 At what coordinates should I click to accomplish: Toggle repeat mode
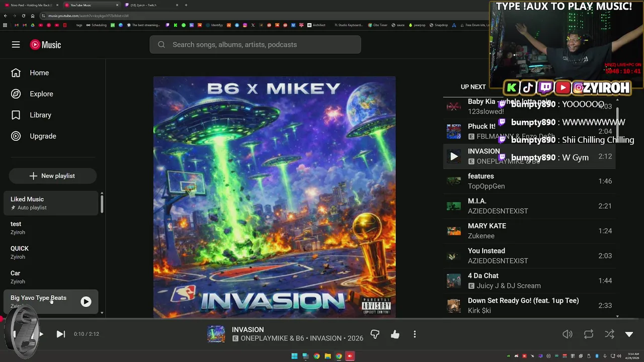pyautogui.click(x=589, y=334)
